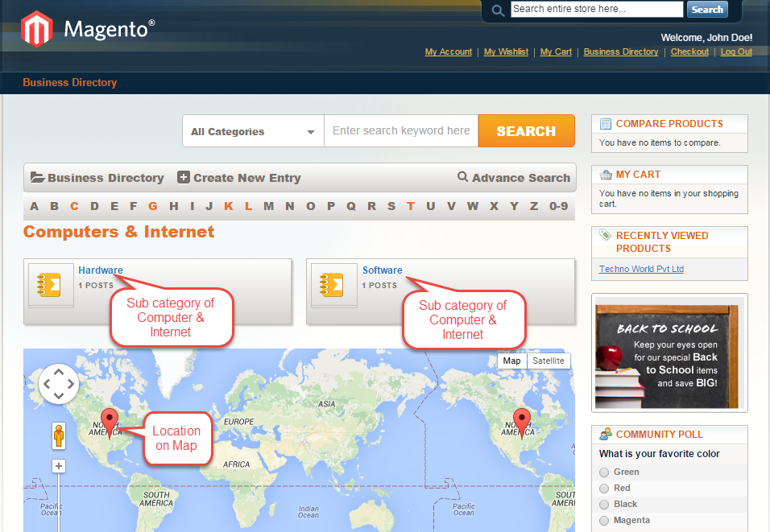Screen dimensions: 770x532
Task: Click the left North America map marker
Action: tap(109, 422)
